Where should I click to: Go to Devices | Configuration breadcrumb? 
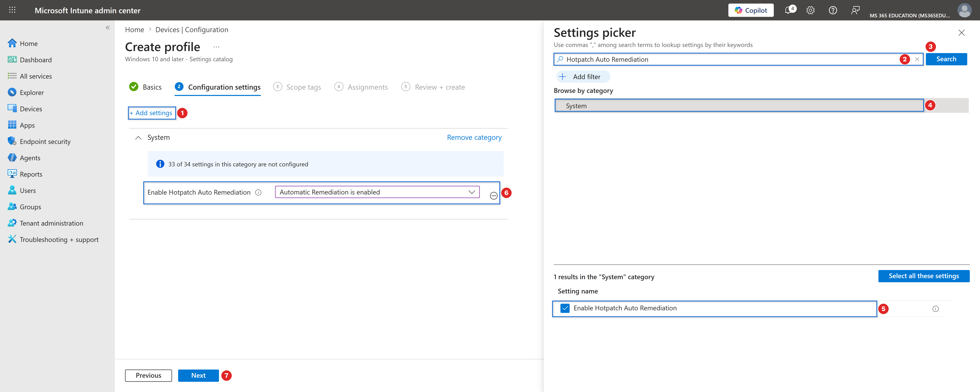point(192,30)
